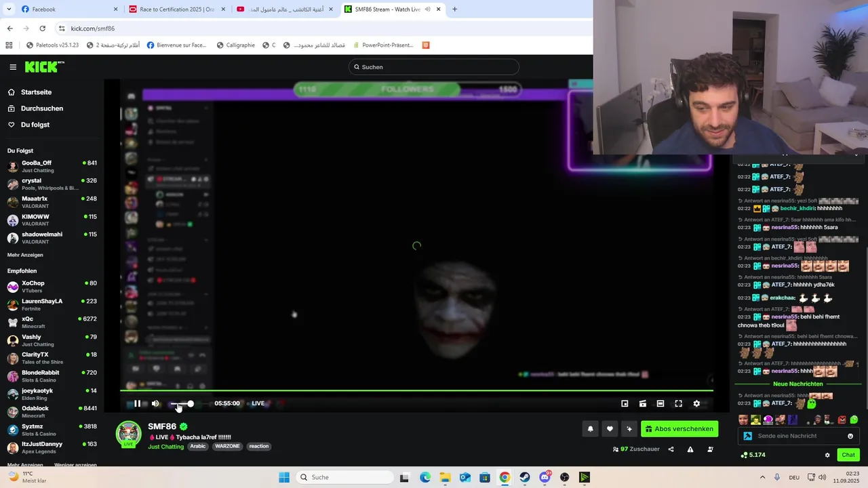Open Odablock recommended channel
The width and height of the screenshot is (868, 488).
52,411
